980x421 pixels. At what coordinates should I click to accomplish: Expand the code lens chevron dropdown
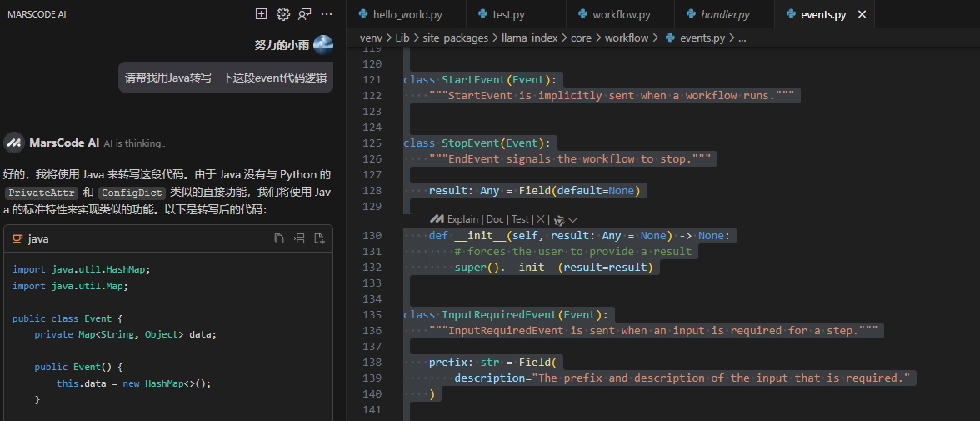[572, 219]
